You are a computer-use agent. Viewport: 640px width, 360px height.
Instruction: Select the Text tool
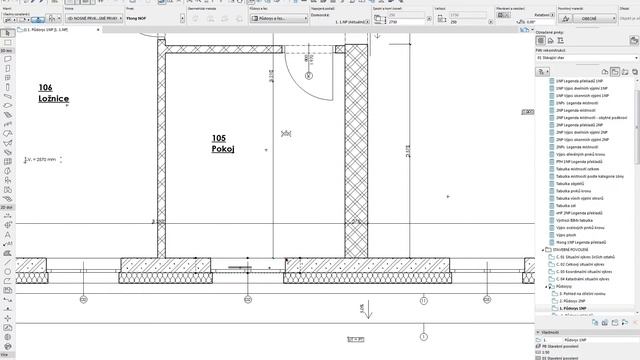(x=7, y=235)
